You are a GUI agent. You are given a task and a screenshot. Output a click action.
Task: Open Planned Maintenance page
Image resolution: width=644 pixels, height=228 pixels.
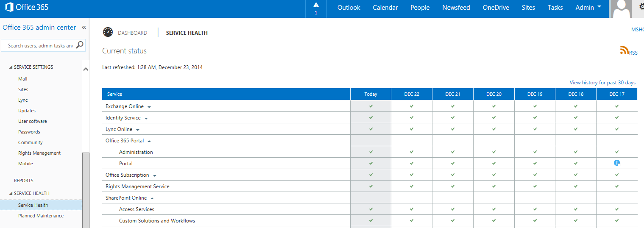point(41,216)
